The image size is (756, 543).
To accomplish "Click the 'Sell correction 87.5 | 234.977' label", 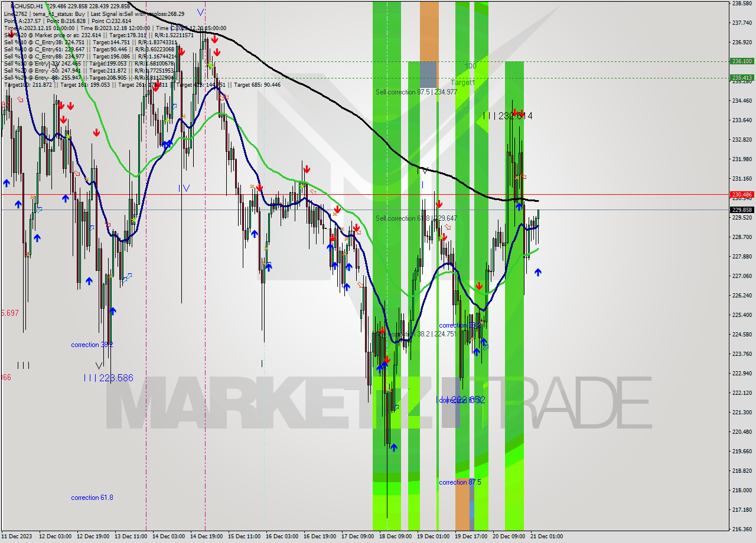I will point(416,92).
